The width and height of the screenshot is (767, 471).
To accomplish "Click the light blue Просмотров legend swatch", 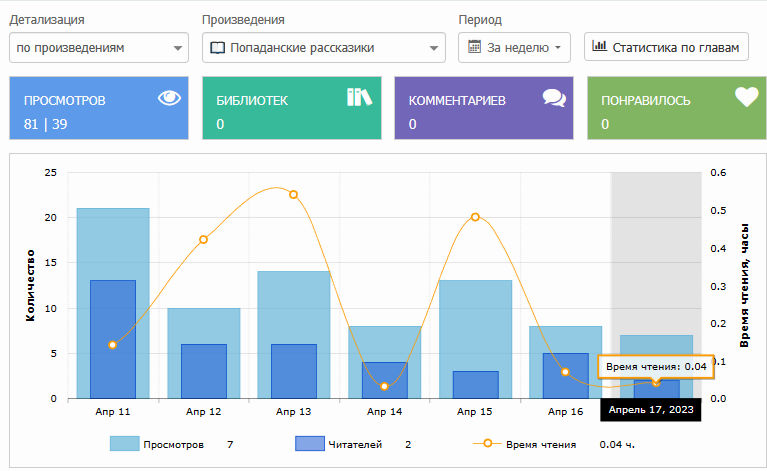I will click(x=124, y=443).
